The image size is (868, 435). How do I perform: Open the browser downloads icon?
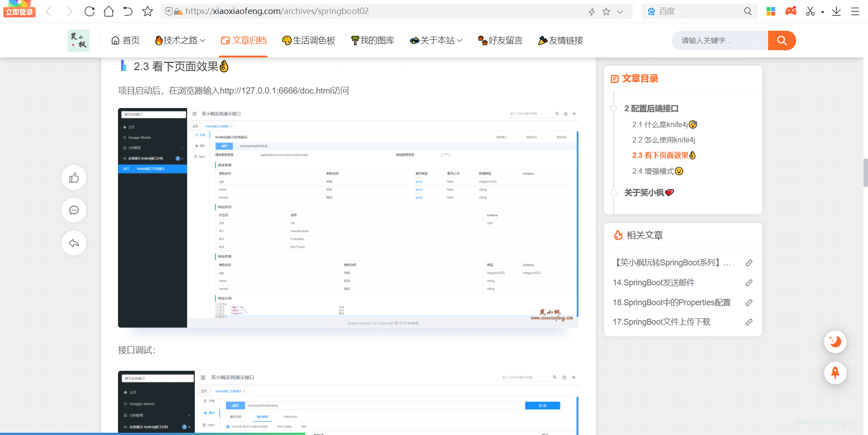(x=836, y=11)
